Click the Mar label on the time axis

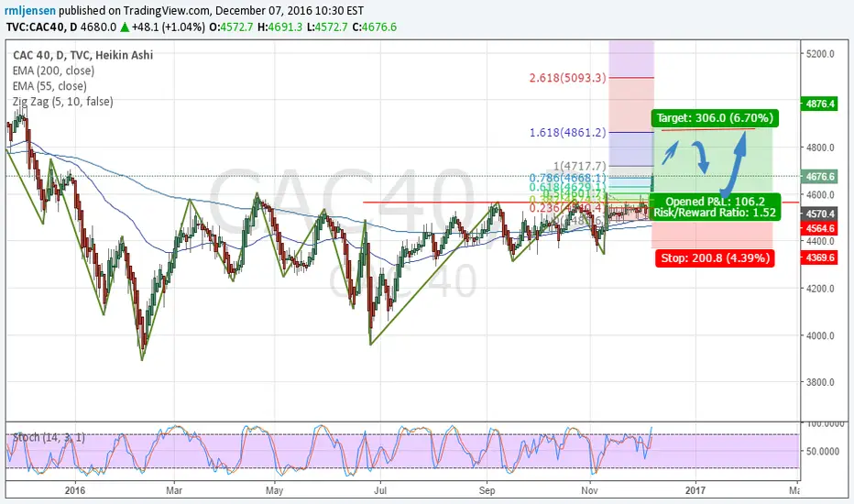tap(174, 490)
